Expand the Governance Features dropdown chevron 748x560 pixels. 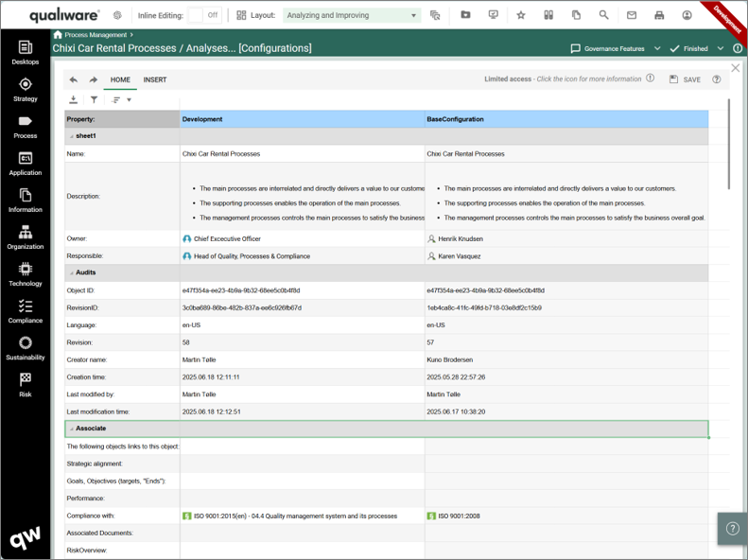657,48
